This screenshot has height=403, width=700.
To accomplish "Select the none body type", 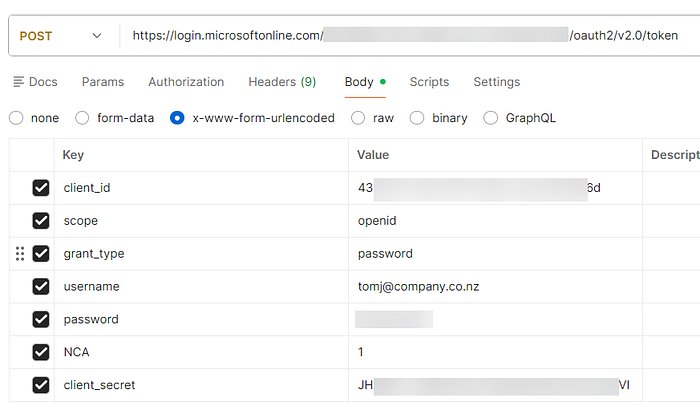I will (16, 118).
